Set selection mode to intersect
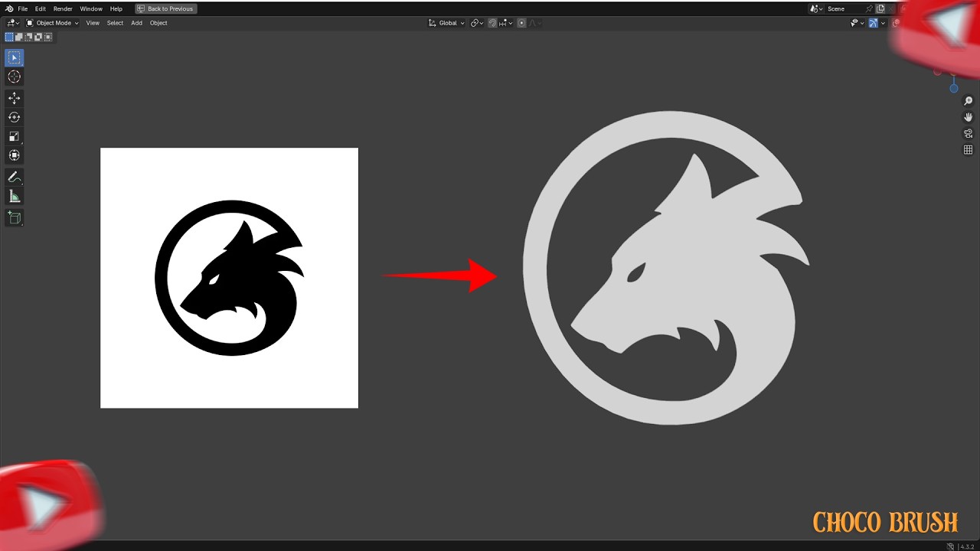Image resolution: width=980 pixels, height=551 pixels. click(x=49, y=37)
